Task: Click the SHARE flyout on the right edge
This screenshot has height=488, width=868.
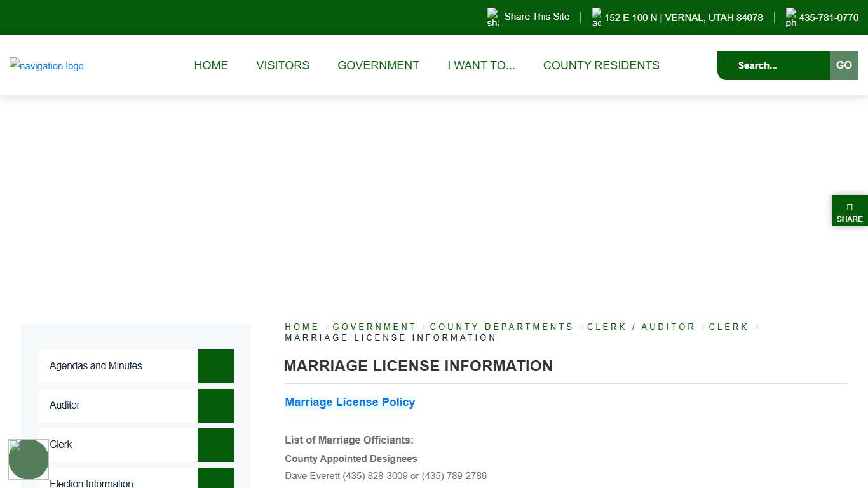Action: 850,210
